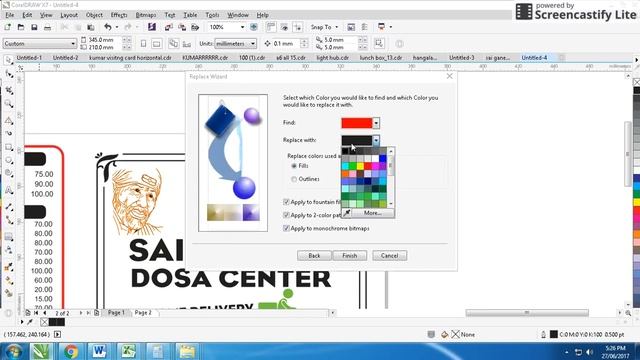The image size is (640, 360).
Task: Open the Tools menu
Action: tap(212, 15)
